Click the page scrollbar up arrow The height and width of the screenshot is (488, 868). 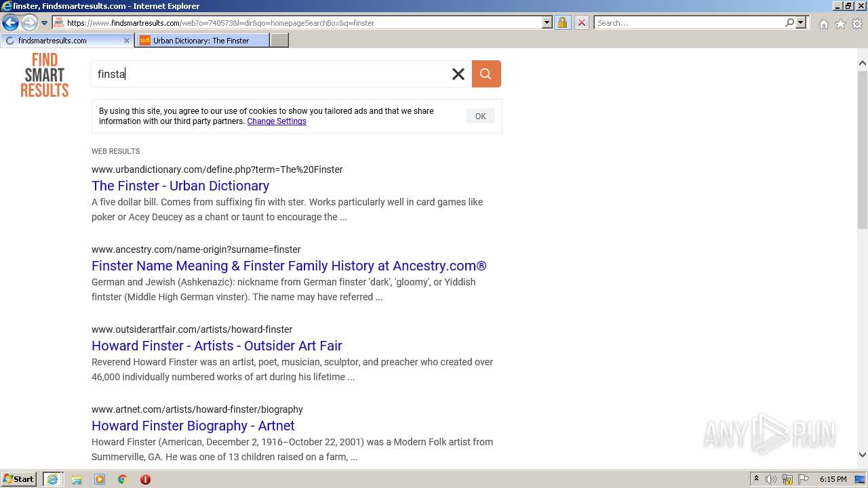tap(863, 64)
